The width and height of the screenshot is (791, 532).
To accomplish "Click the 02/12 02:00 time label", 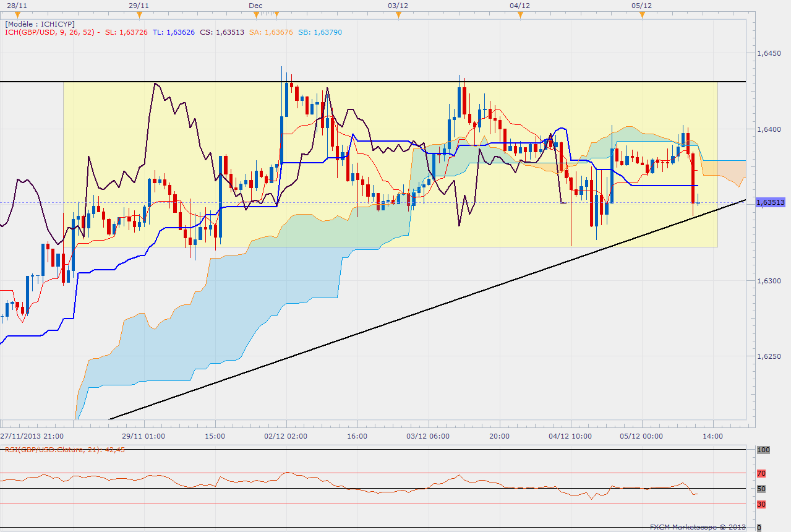I will click(286, 436).
